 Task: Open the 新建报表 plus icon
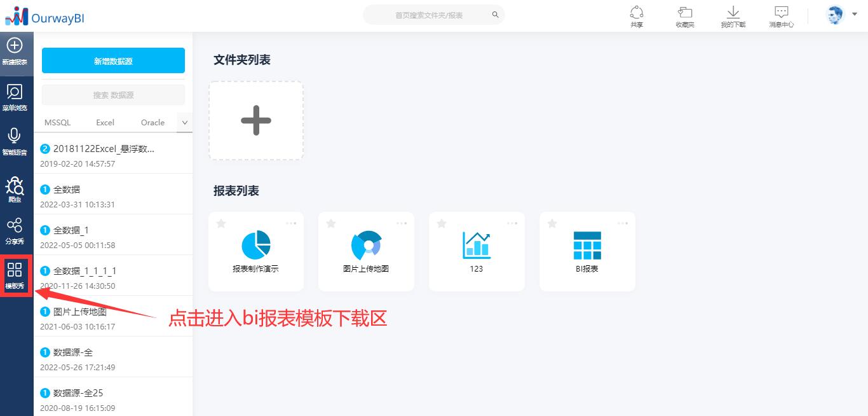(14, 46)
